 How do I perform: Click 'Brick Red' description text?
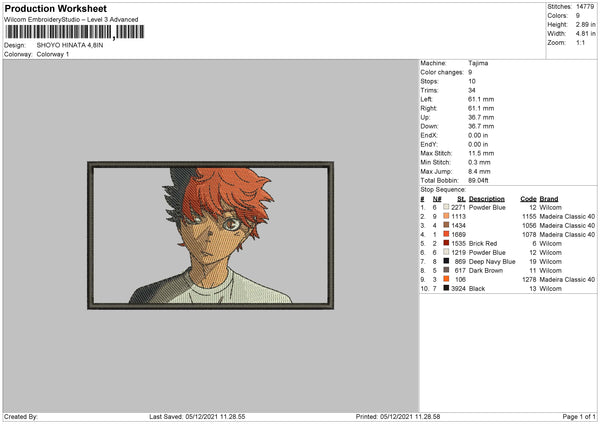[483, 243]
